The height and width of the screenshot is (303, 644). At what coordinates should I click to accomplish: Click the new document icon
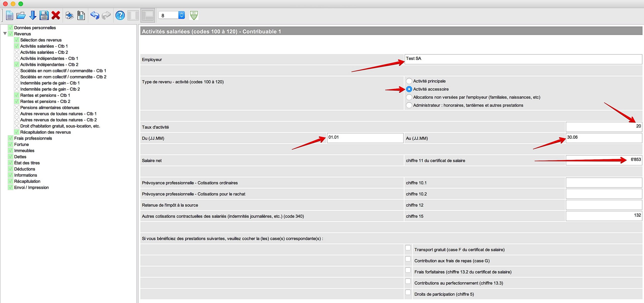(10, 16)
